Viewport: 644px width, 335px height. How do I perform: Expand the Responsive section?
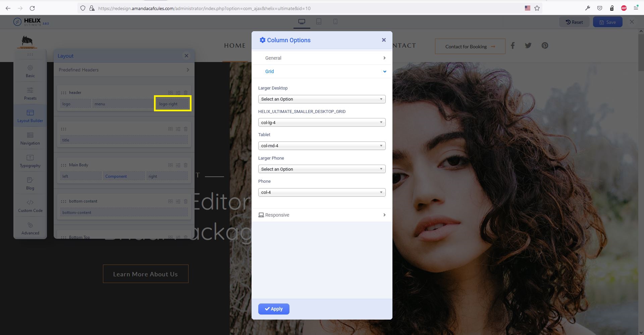click(x=322, y=215)
